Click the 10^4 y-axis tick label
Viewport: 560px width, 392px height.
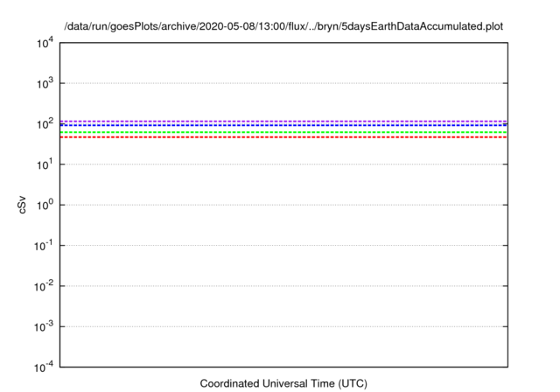44,43
